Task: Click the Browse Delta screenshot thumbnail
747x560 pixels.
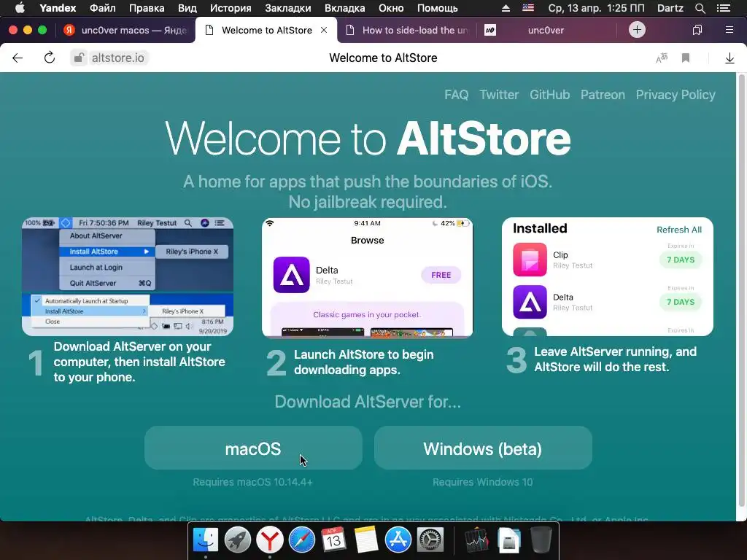Action: click(x=368, y=278)
